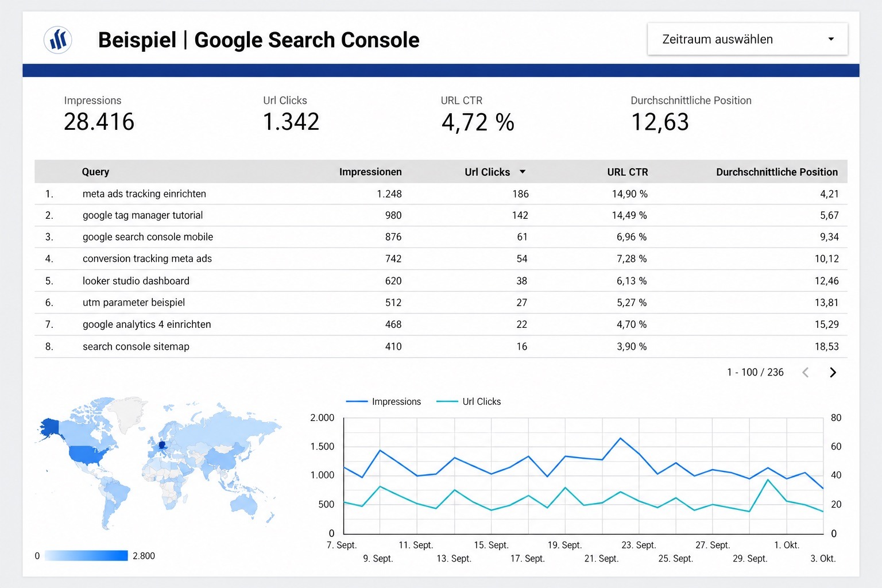This screenshot has width=882, height=588.
Task: Click the Url Clicks value 142
Action: (x=520, y=215)
